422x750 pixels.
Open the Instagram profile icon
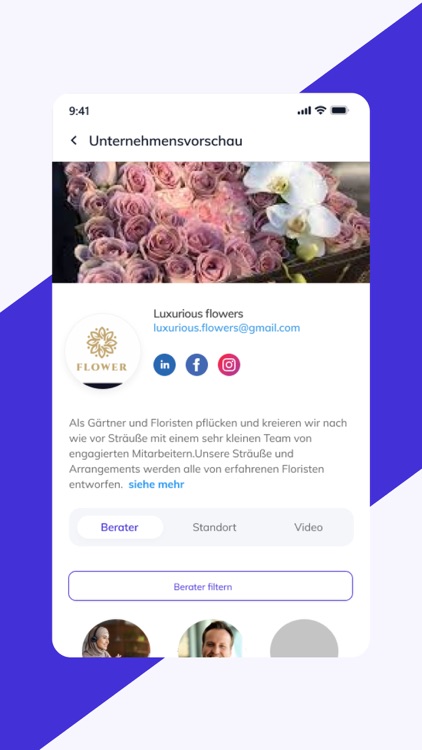[229, 365]
